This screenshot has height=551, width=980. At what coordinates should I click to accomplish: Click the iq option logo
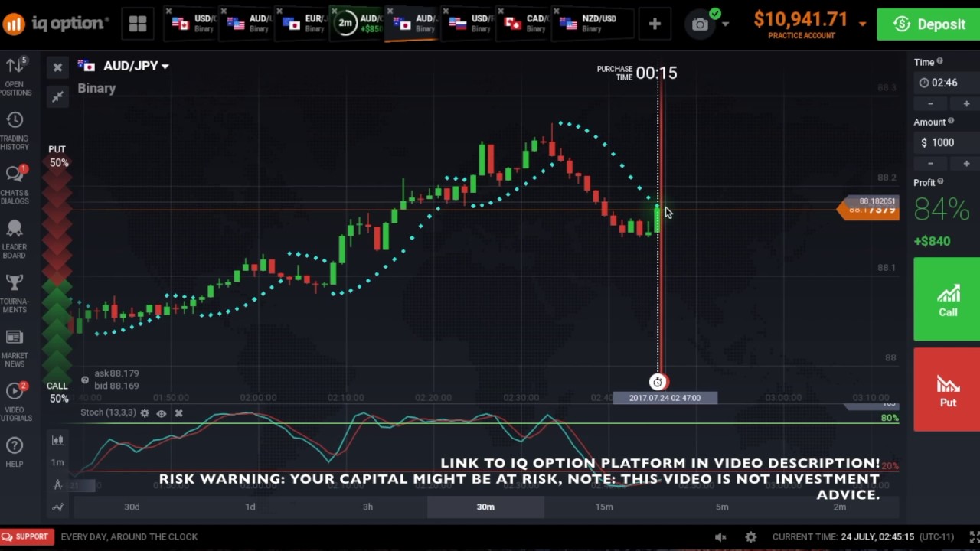coord(54,24)
